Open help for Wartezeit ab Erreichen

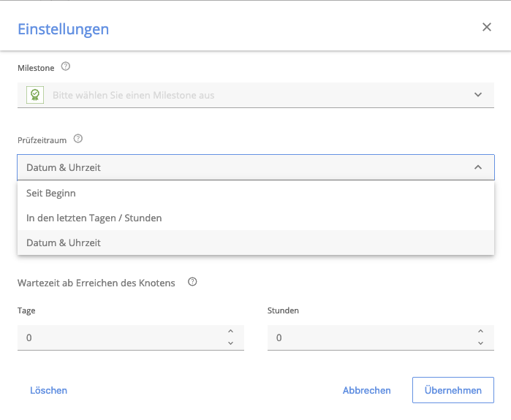click(192, 282)
